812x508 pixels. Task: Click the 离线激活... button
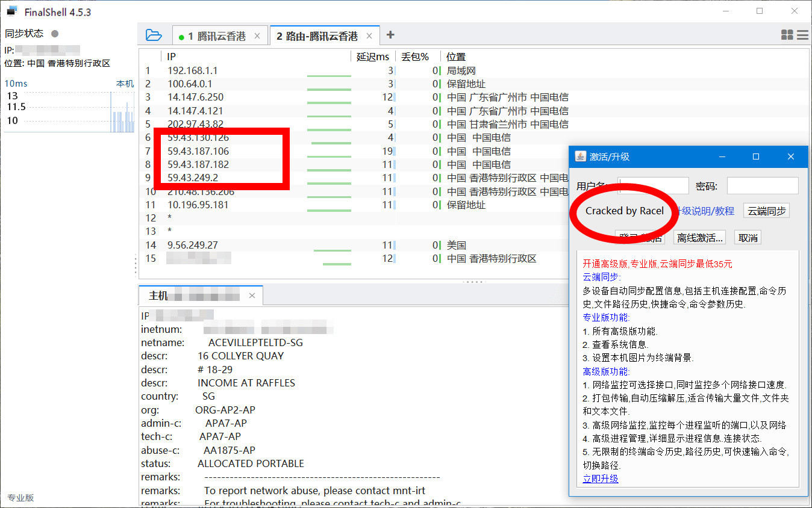tap(699, 238)
